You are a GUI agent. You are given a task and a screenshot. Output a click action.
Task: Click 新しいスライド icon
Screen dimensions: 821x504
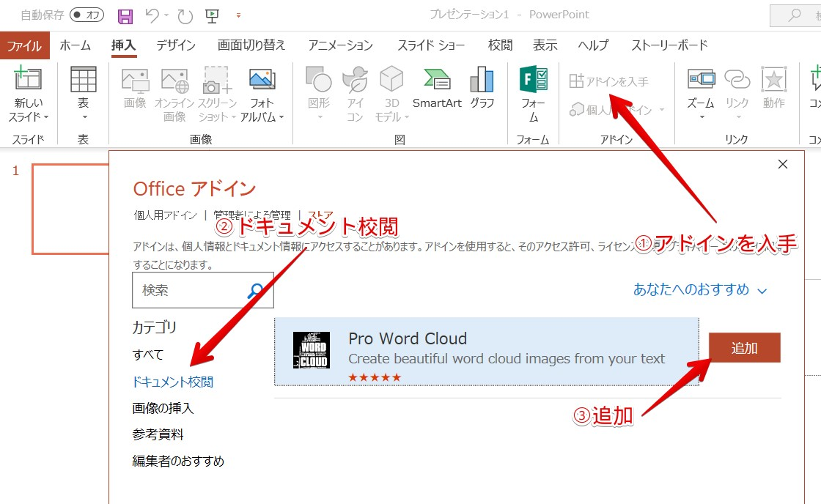coord(28,79)
